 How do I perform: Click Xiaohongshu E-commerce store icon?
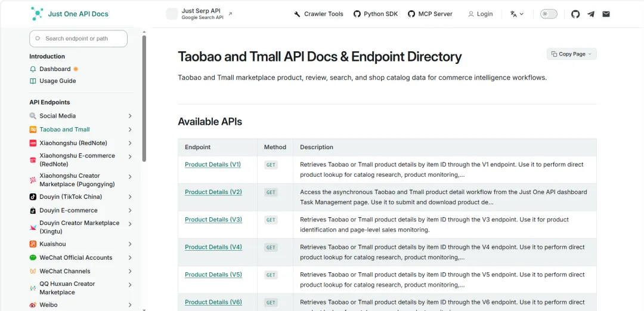(33, 160)
